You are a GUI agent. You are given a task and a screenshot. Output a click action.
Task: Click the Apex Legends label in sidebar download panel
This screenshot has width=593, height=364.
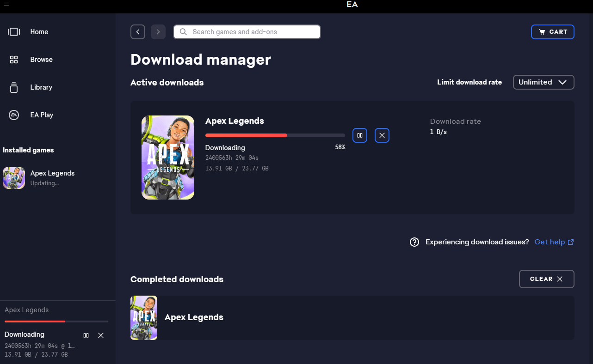tap(26, 310)
